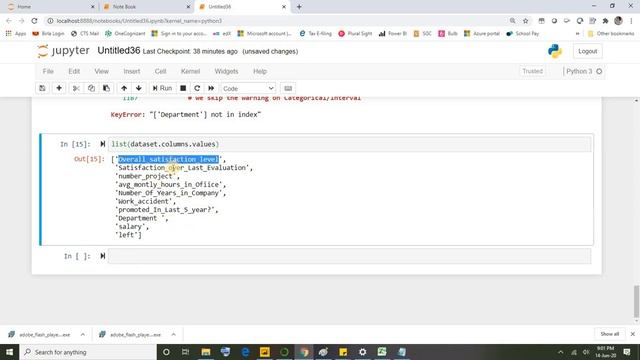Restart kernel and run all cells icon
Screen dimensions: 640x360
[211, 88]
